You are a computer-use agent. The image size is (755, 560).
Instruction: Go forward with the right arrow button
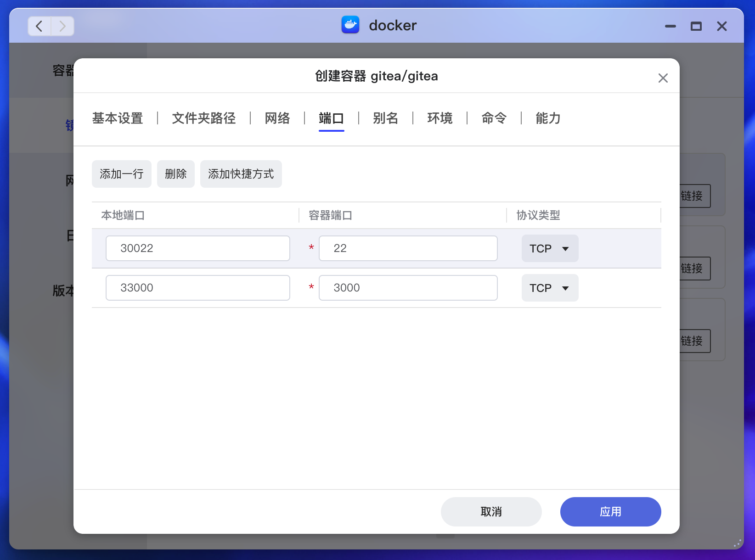62,26
